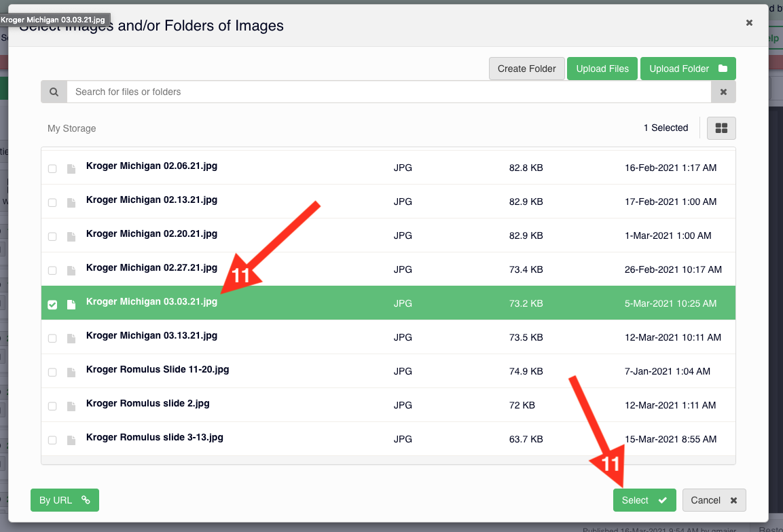
Task: Click the Upload Files button
Action: [602, 69]
